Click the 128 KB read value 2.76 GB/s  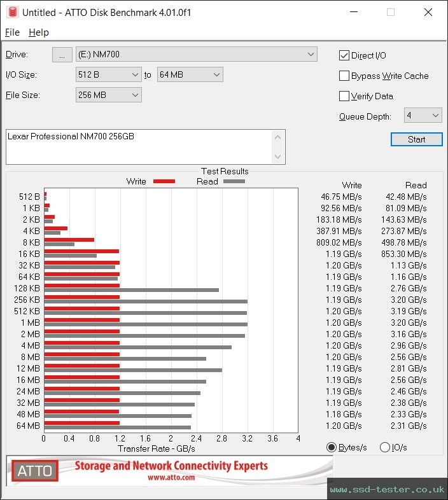click(409, 289)
